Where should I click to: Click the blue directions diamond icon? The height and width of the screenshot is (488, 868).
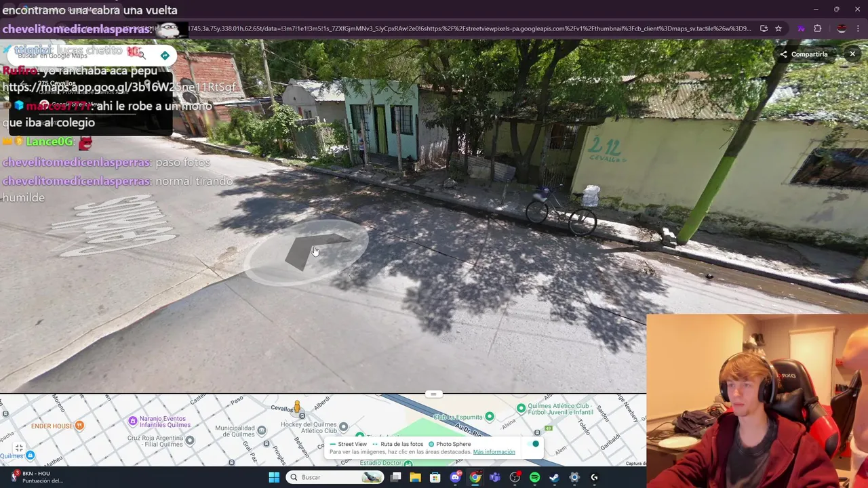coord(165,56)
